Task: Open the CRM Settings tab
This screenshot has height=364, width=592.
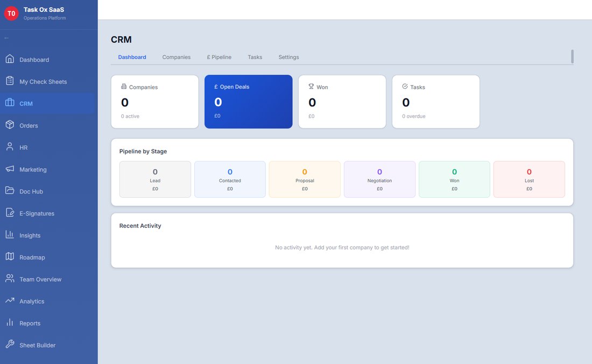Action: point(289,57)
